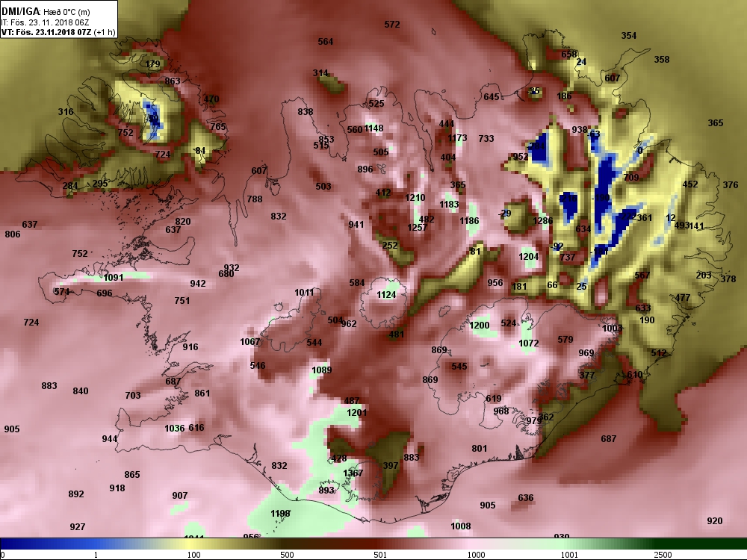Click the value 1124 on the glacier

[386, 295]
